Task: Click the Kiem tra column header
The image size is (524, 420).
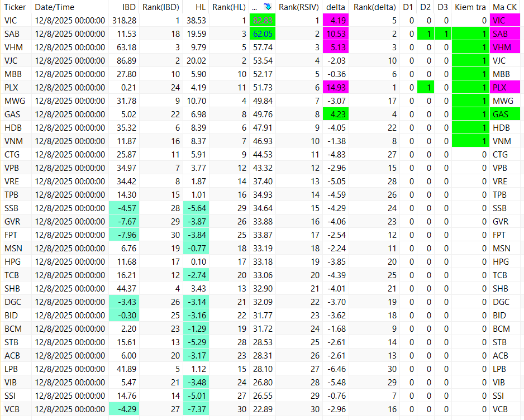Action: (470, 7)
